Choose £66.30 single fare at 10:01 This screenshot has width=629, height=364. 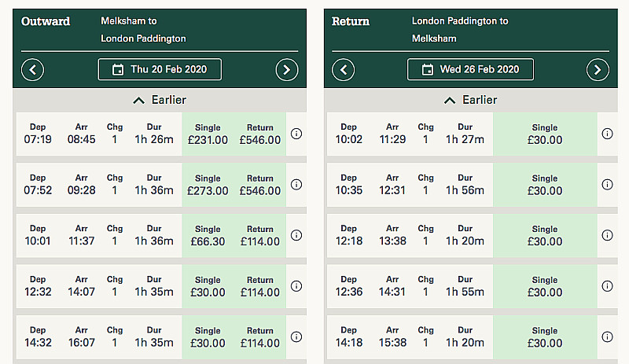(208, 236)
